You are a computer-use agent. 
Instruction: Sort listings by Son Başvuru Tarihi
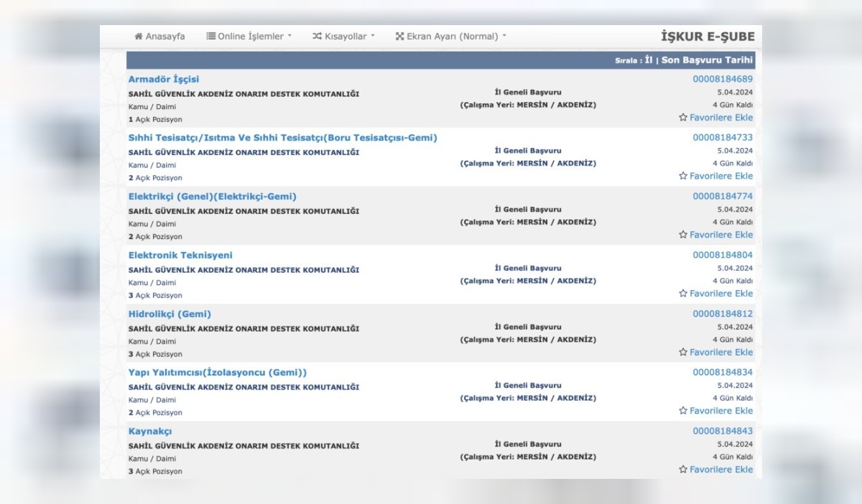(707, 60)
